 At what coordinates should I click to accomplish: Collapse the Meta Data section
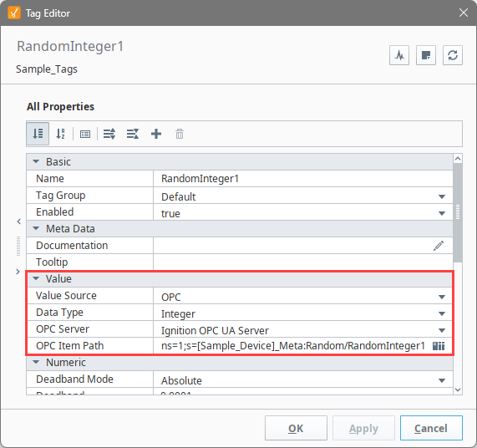click(x=36, y=228)
